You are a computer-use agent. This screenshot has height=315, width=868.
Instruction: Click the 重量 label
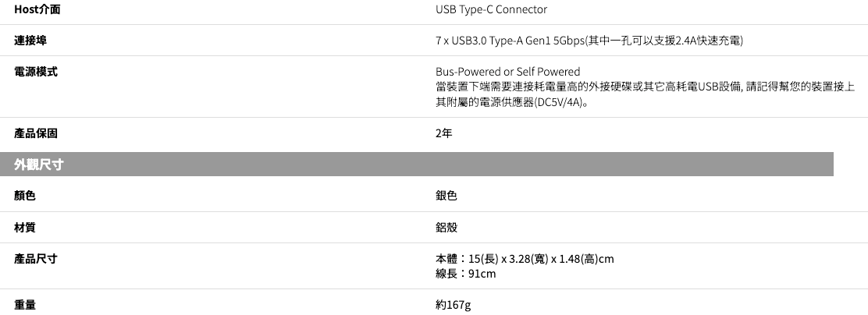(x=25, y=304)
